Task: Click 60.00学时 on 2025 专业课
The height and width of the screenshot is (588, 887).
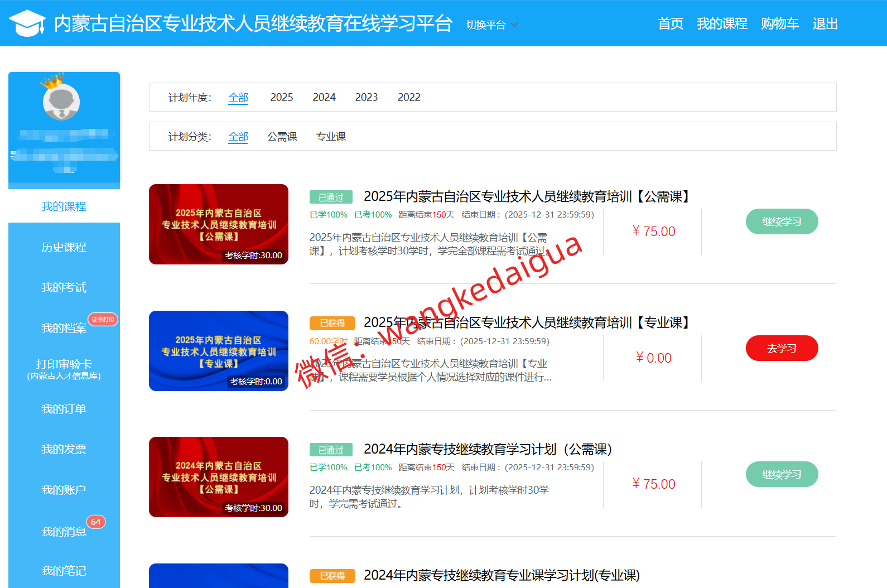Action: point(329,341)
